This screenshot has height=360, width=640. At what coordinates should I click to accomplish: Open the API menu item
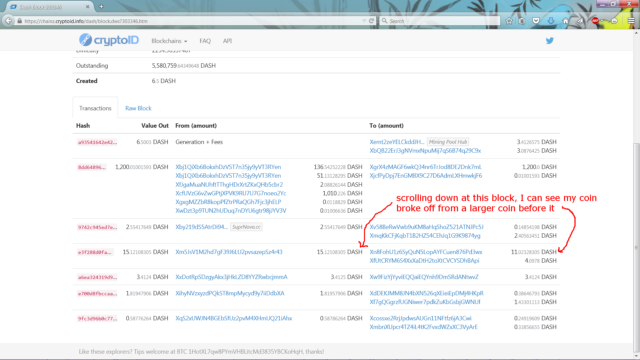(x=227, y=41)
